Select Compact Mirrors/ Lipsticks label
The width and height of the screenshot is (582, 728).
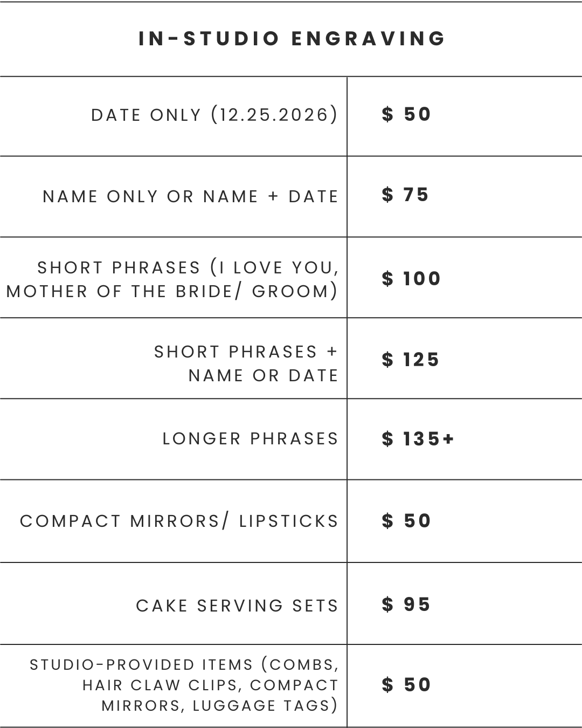coord(179,521)
